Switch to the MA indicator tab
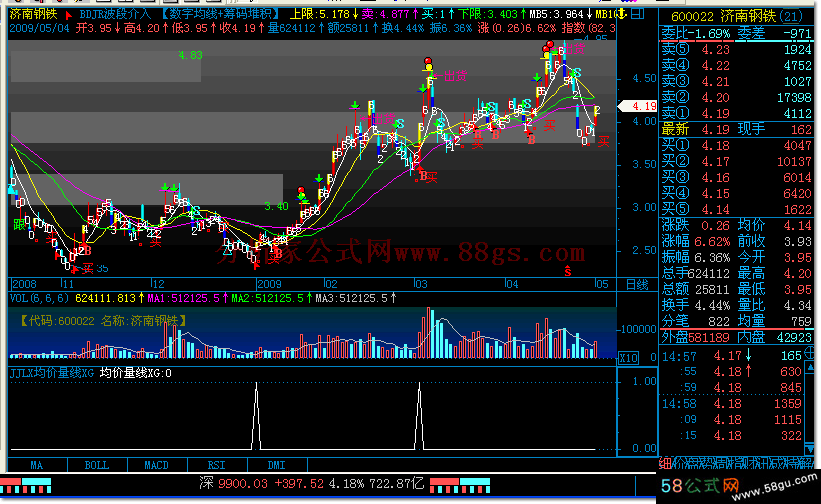This screenshot has height=504, width=821. point(37,465)
